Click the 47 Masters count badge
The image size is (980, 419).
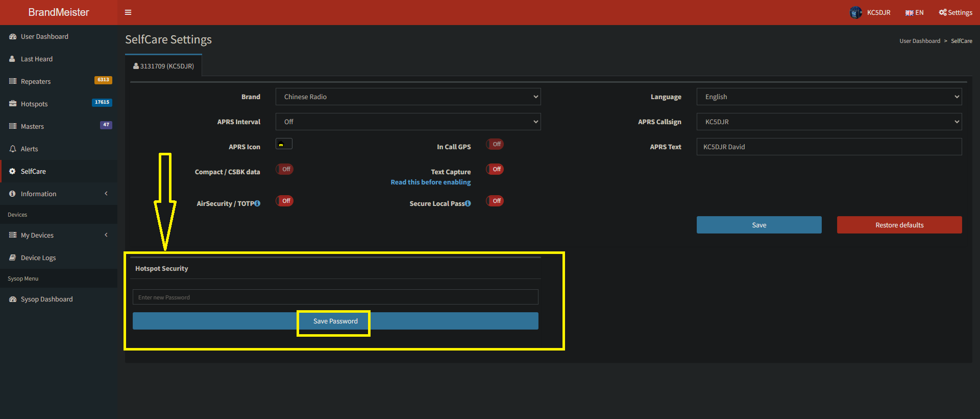tap(106, 125)
